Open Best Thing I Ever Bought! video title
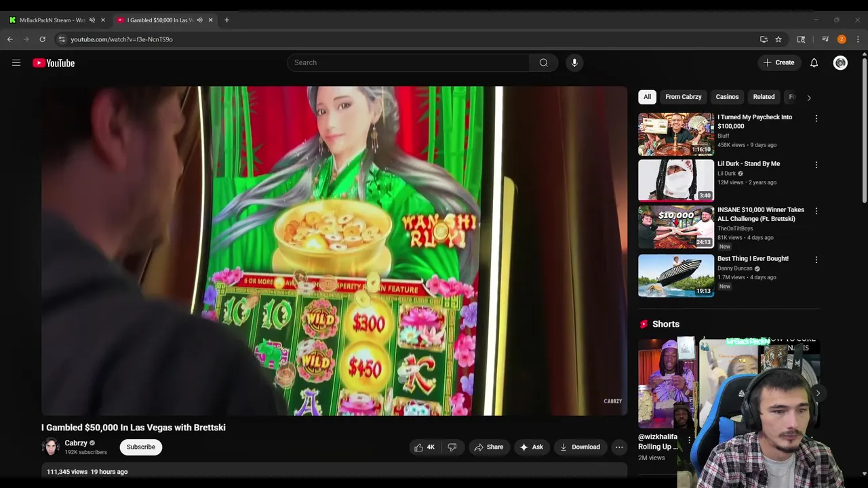This screenshot has height=488, width=868. pos(753,259)
